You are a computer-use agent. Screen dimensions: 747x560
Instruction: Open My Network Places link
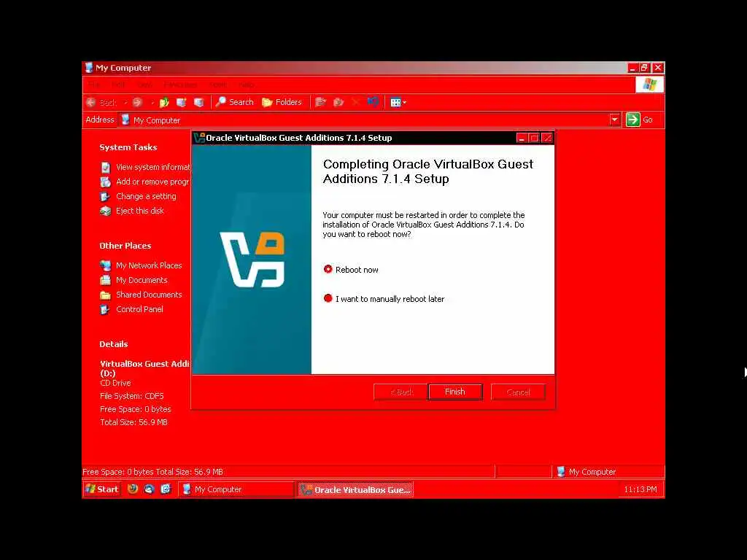tap(149, 265)
